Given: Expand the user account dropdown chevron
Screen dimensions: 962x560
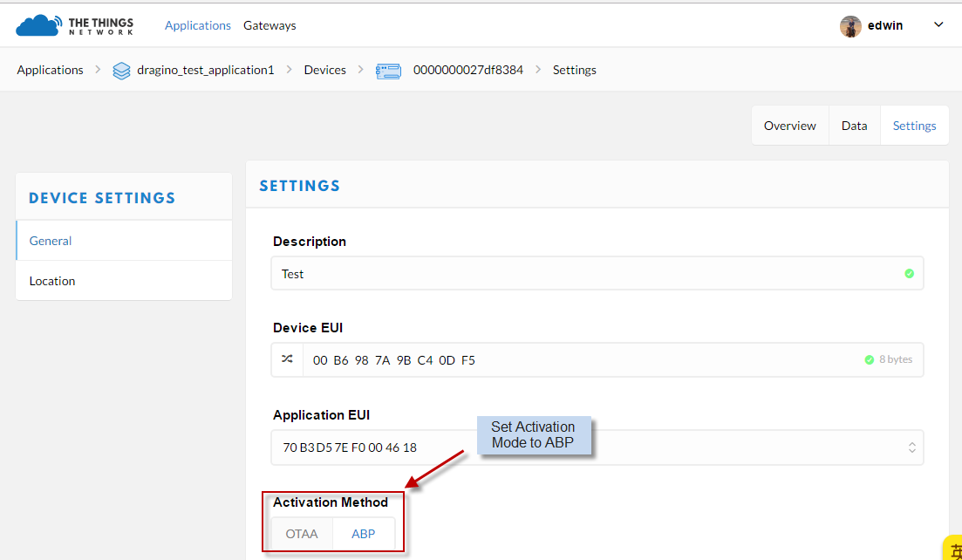Looking at the screenshot, I should pyautogui.click(x=938, y=25).
